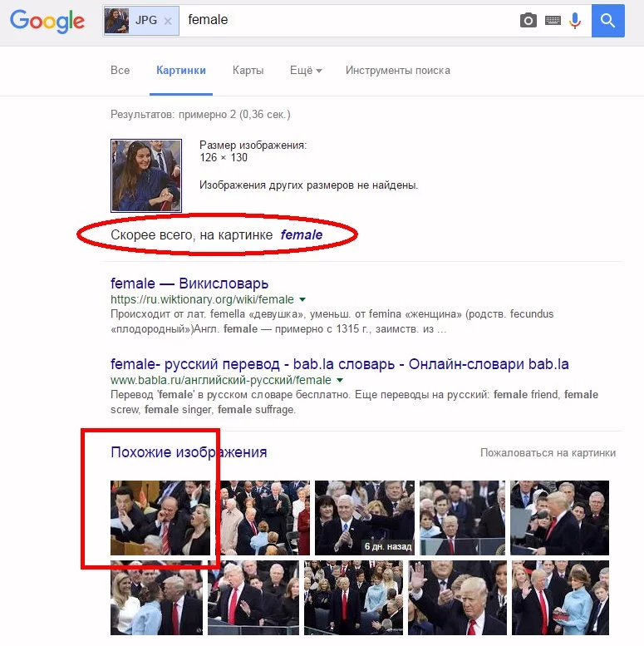Click into the search field containing female
The height and width of the screenshot is (646, 644).
click(348, 20)
